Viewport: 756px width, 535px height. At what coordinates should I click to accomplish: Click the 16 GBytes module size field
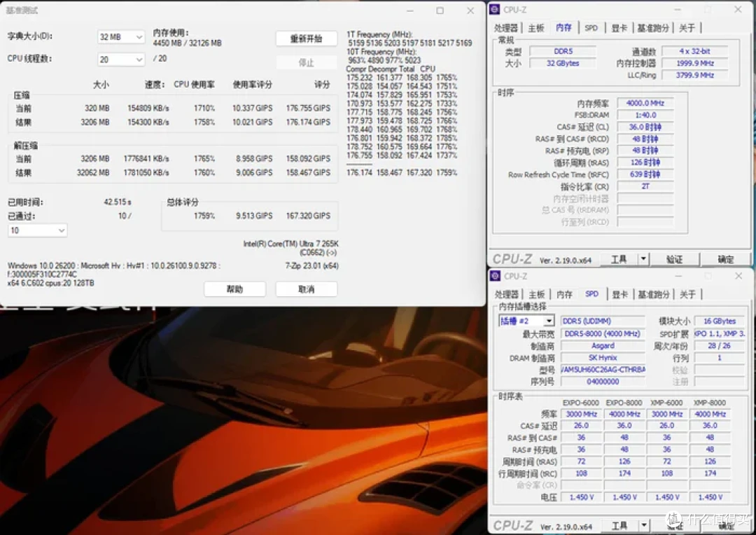tap(720, 321)
